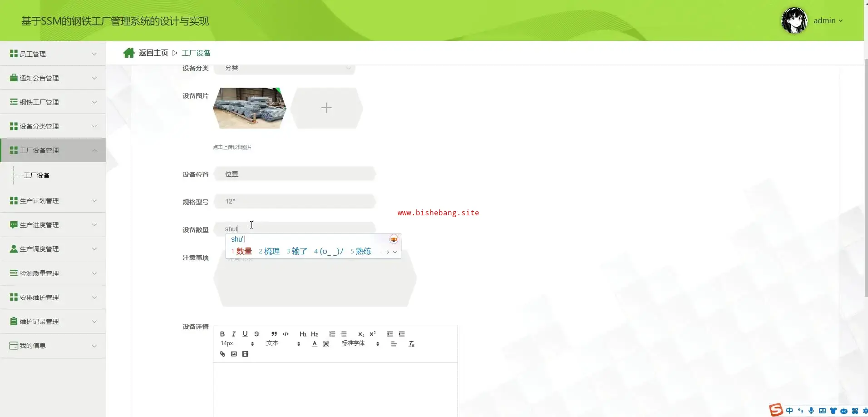The width and height of the screenshot is (868, 417).
Task: Select the 工厂设备 submenu item
Action: coord(37,175)
